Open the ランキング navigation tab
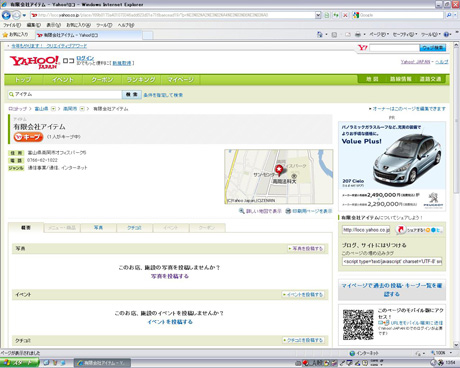 click(x=141, y=80)
